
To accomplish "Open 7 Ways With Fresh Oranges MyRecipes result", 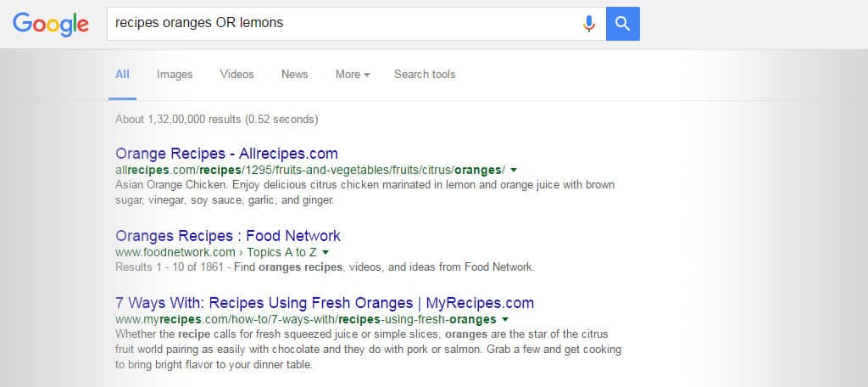I will tap(325, 303).
